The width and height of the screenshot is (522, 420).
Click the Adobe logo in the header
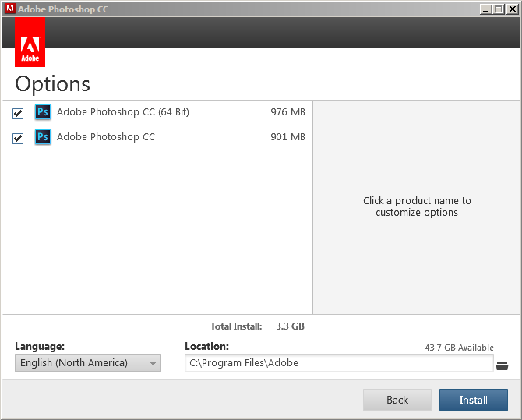[x=30, y=42]
